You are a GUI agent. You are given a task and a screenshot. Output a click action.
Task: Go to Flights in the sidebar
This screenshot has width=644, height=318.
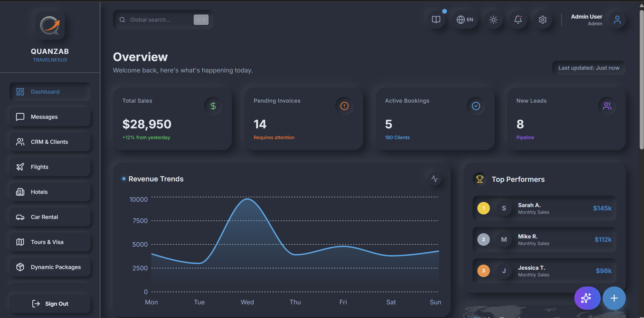(x=50, y=166)
